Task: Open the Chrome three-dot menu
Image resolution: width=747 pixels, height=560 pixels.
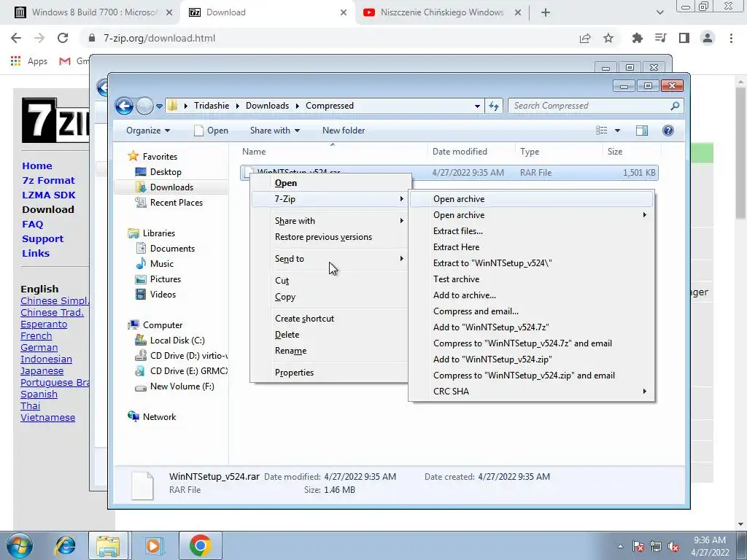Action: tap(731, 38)
